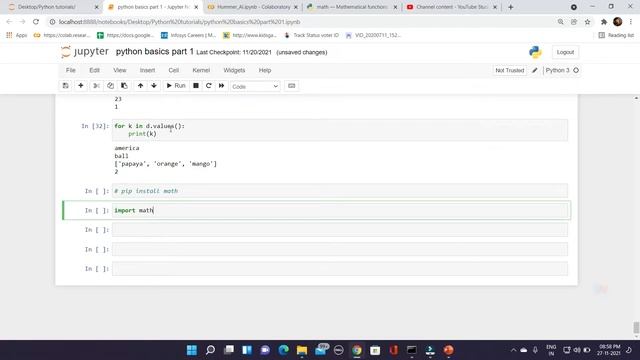Viewport: 640px width, 360px height.
Task: Click the pencil edit icon beside Not Trusted
Action: [x=535, y=70]
